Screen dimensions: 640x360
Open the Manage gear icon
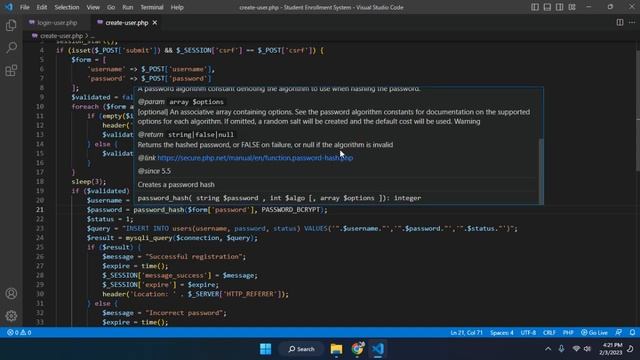click(11, 316)
